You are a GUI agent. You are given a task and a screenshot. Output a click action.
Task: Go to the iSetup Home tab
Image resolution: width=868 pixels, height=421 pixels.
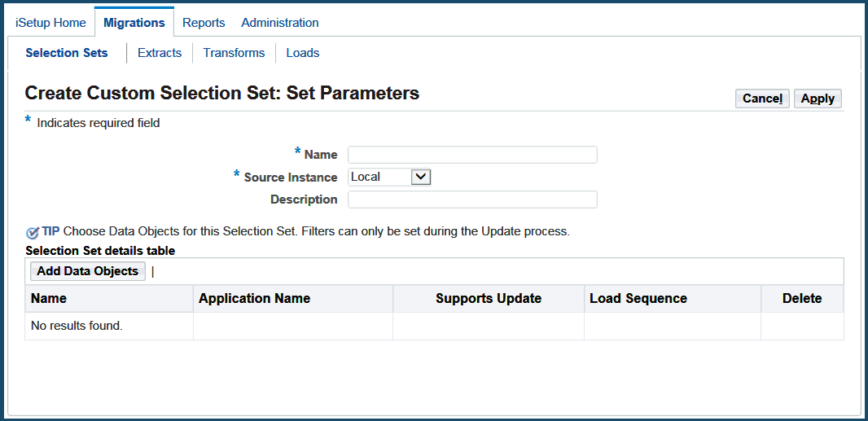pyautogui.click(x=50, y=23)
